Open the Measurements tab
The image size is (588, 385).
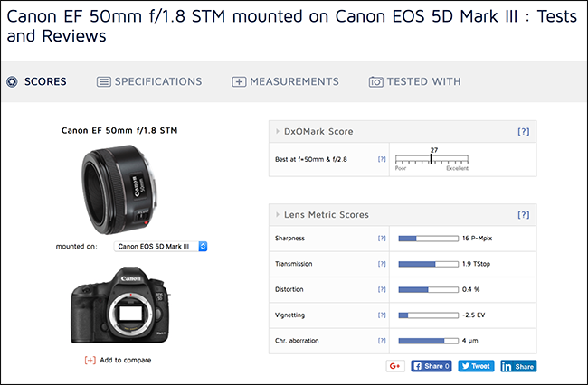pyautogui.click(x=285, y=81)
